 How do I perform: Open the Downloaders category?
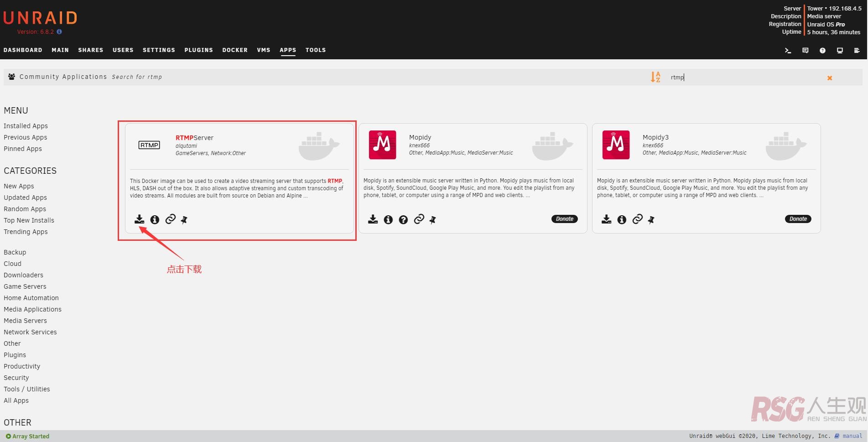[x=24, y=275]
